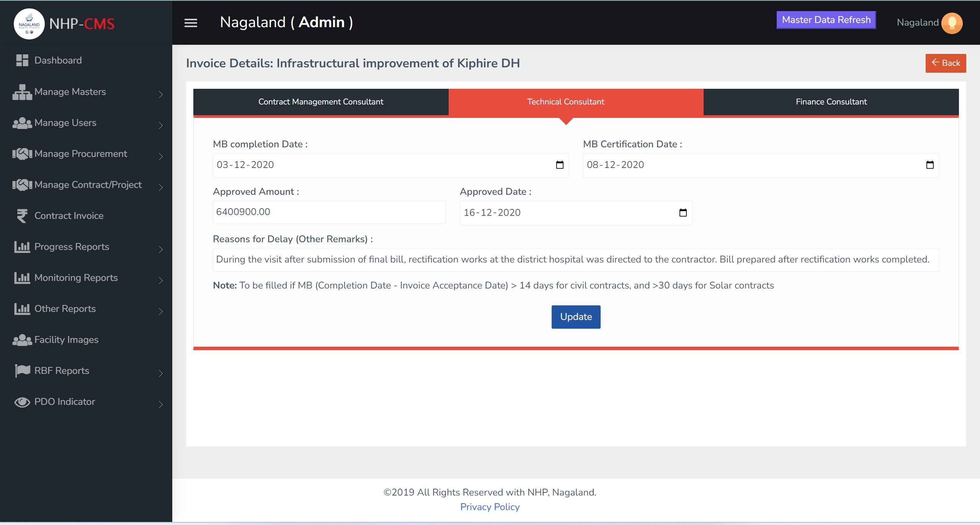Open Contract Invoice menu item
The height and width of the screenshot is (525, 980).
click(69, 216)
